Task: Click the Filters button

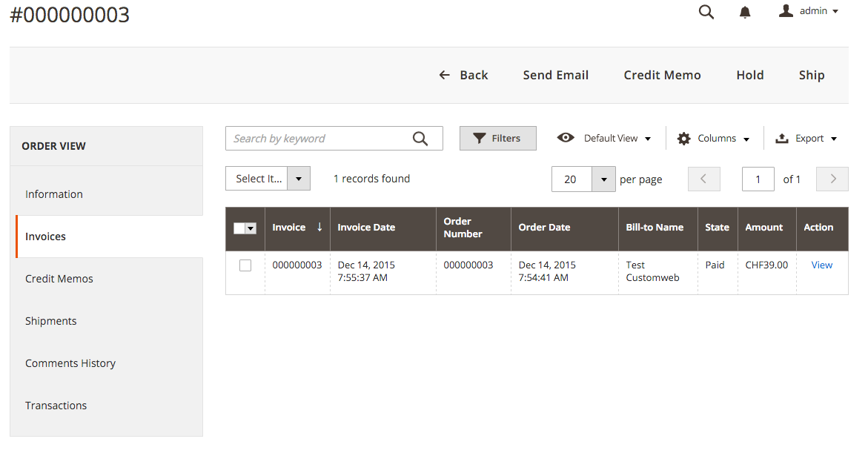Action: 497,139
